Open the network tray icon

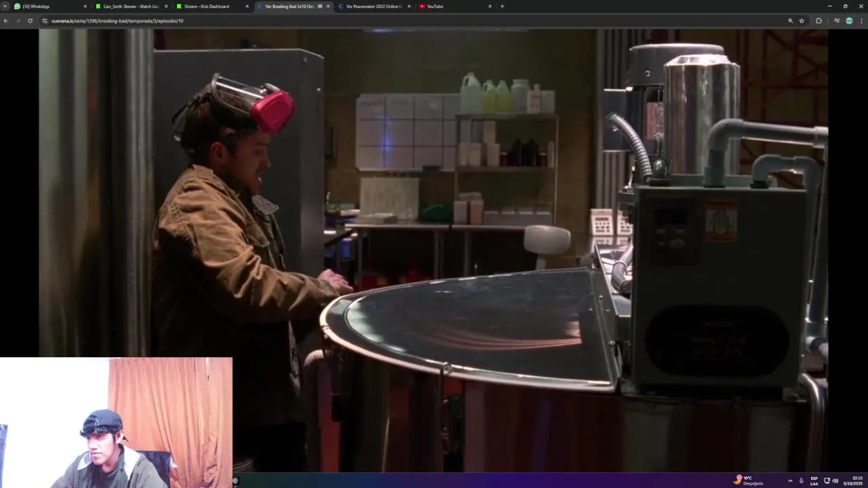click(827, 481)
